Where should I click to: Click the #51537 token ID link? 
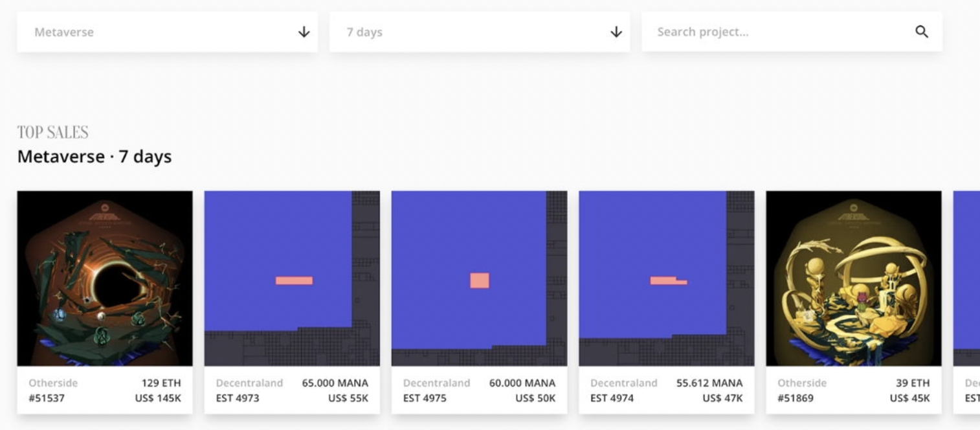47,398
